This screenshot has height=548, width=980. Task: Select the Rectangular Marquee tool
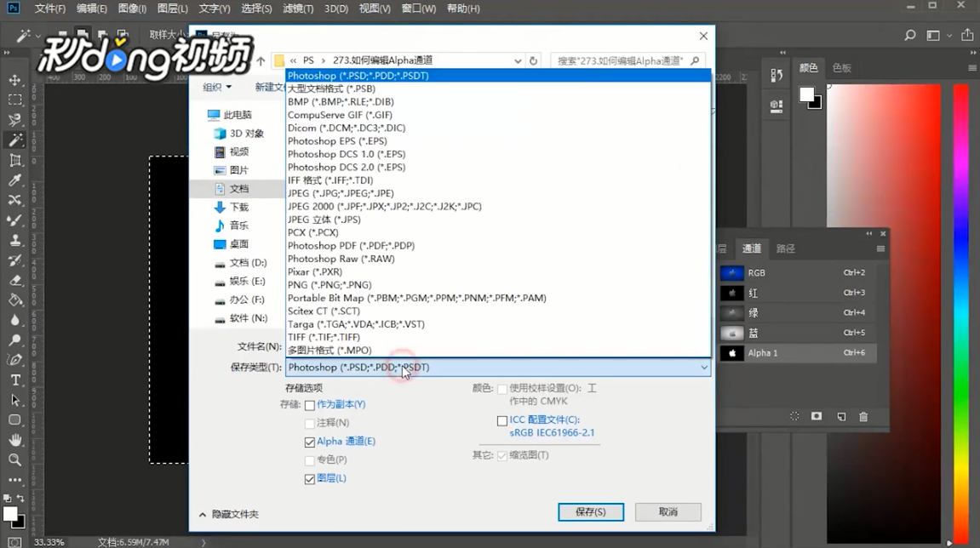(x=15, y=100)
